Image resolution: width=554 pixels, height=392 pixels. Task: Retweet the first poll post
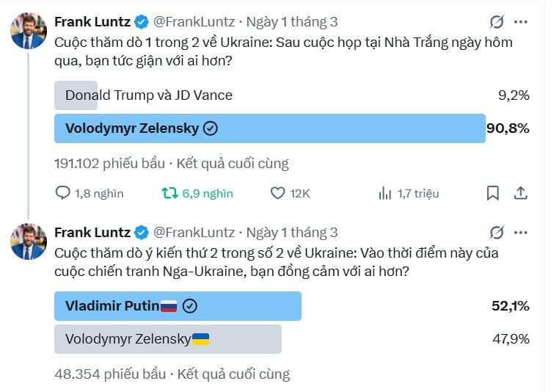click(170, 193)
